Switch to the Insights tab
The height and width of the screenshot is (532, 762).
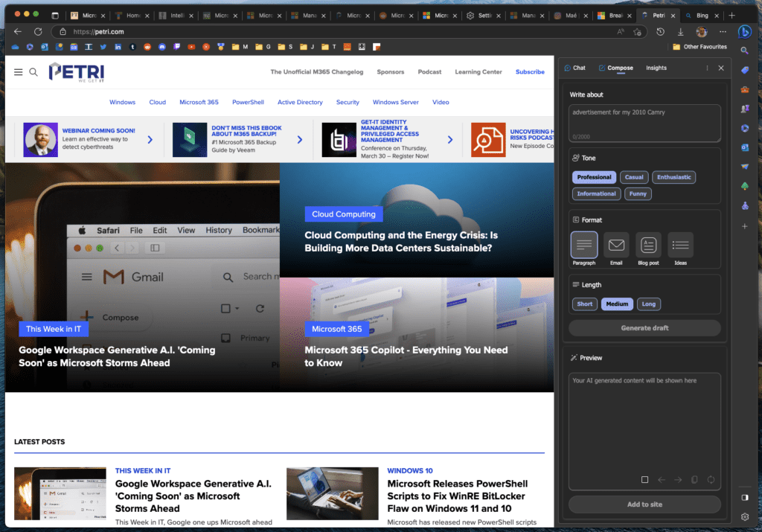[x=656, y=68]
